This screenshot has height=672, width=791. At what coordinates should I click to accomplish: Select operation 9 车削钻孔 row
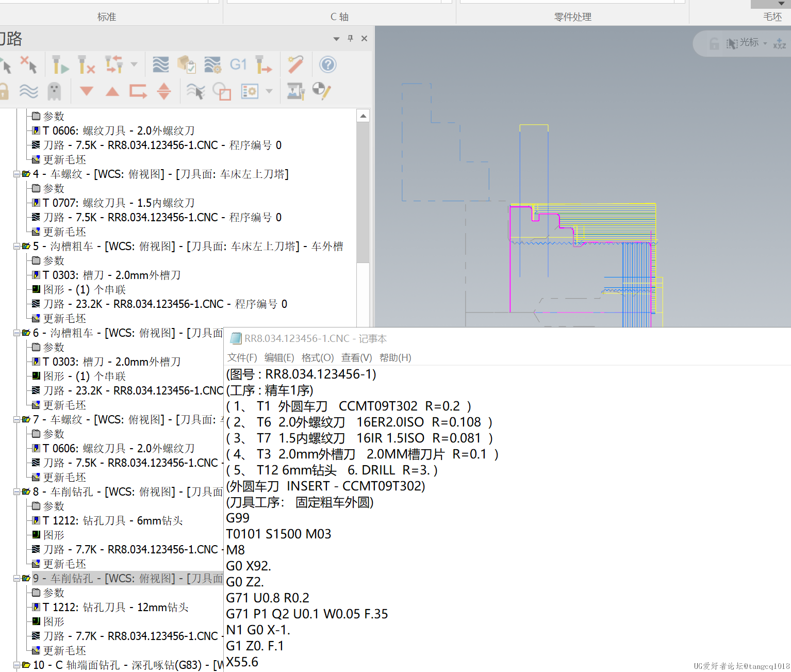coord(127,579)
